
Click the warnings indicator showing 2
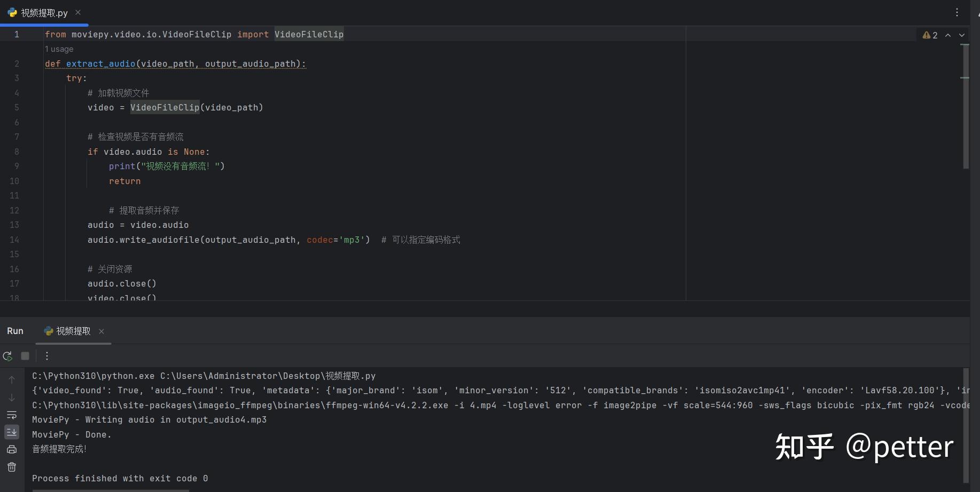click(930, 35)
